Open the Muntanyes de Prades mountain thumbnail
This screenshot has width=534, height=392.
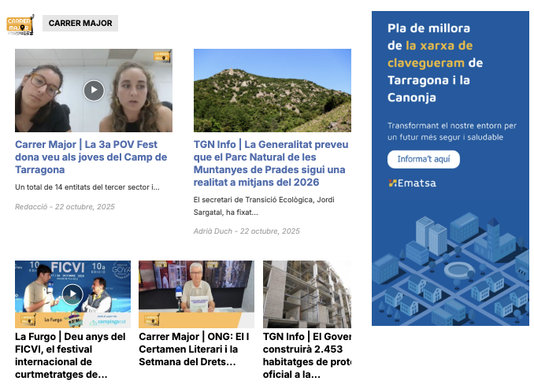[x=272, y=90]
